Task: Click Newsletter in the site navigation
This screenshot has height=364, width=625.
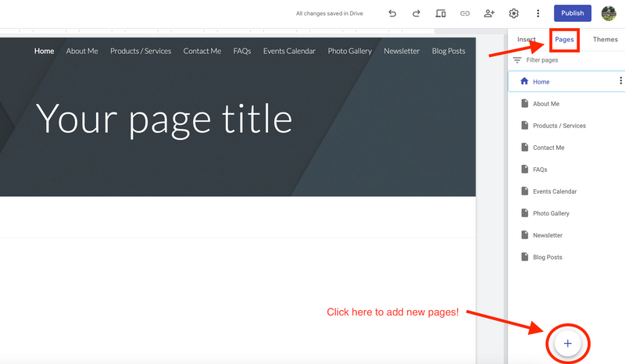Action: point(402,51)
